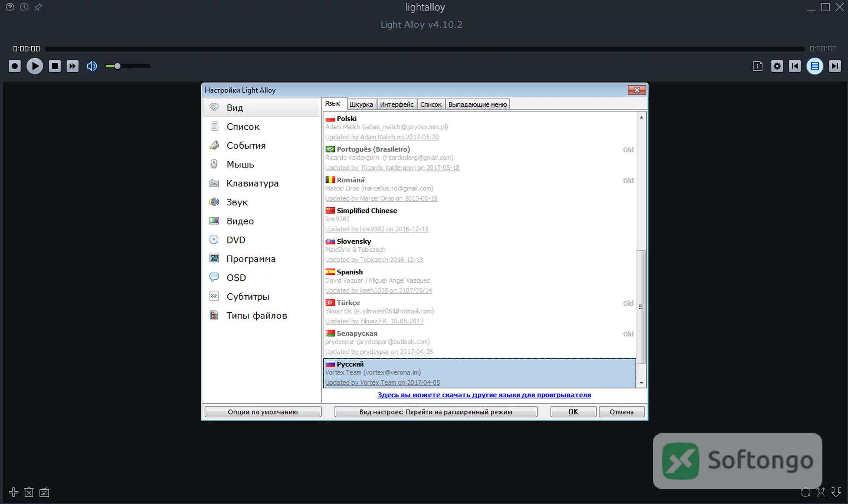Adjust the volume slider
The height and width of the screenshot is (504, 848).
[x=128, y=66]
